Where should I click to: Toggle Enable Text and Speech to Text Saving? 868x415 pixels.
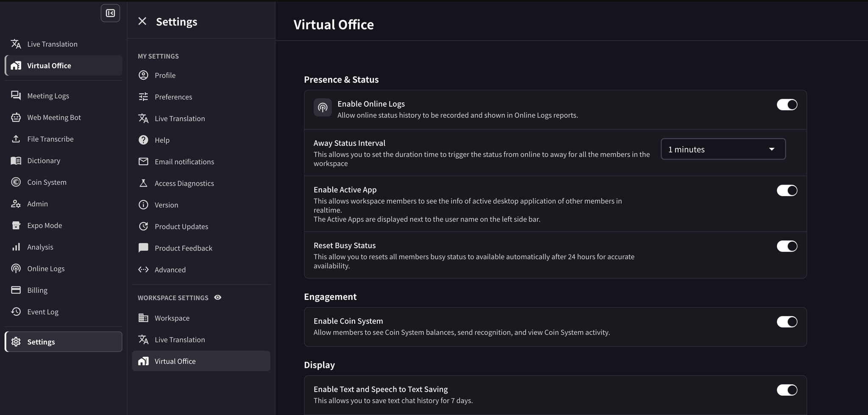(787, 390)
